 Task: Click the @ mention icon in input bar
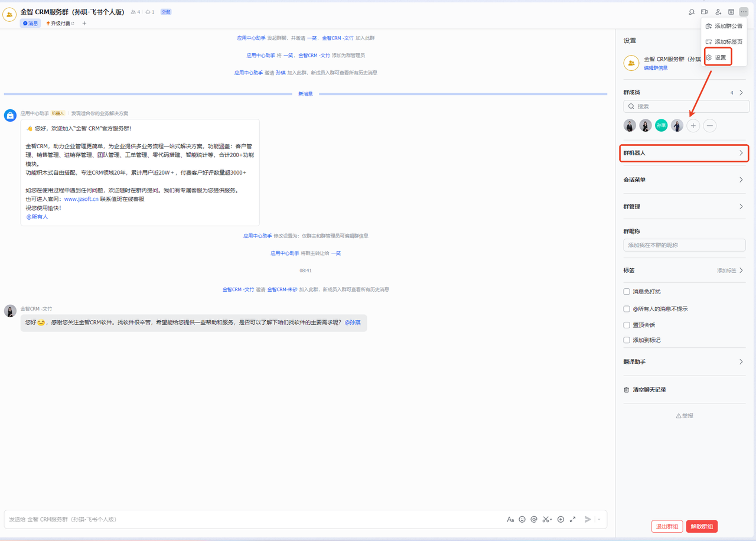(x=534, y=519)
